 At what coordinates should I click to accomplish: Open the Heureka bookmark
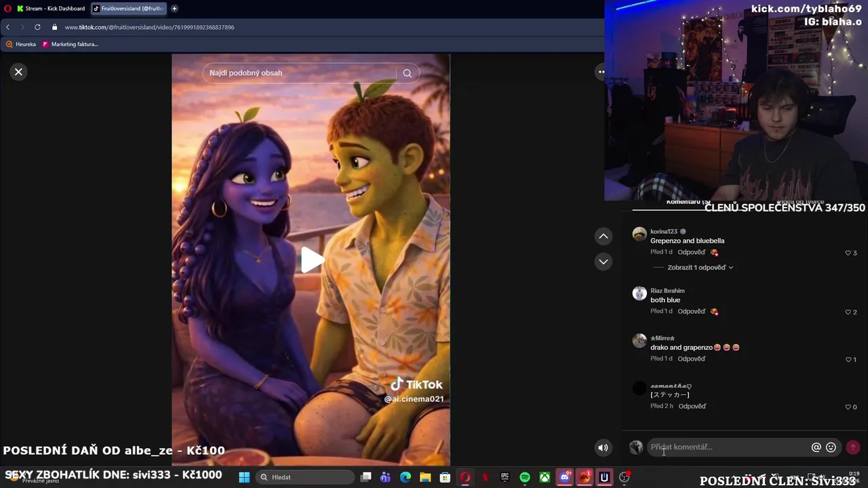(x=20, y=44)
